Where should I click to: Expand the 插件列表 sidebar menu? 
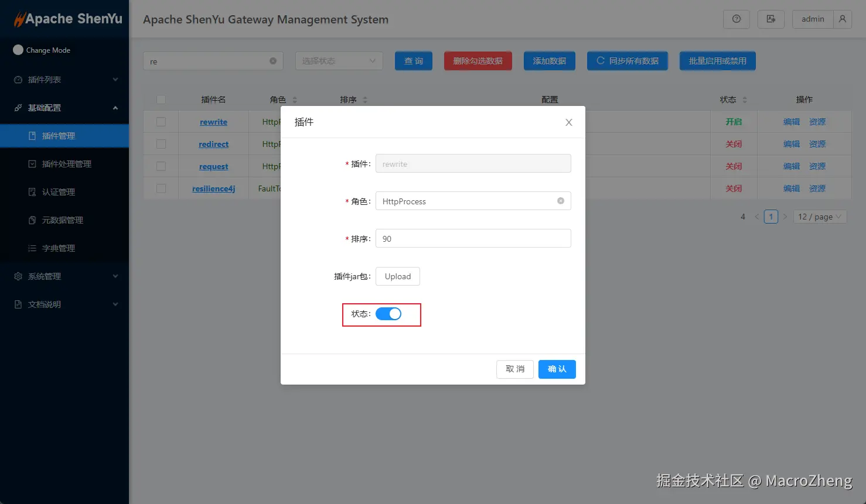(64, 80)
